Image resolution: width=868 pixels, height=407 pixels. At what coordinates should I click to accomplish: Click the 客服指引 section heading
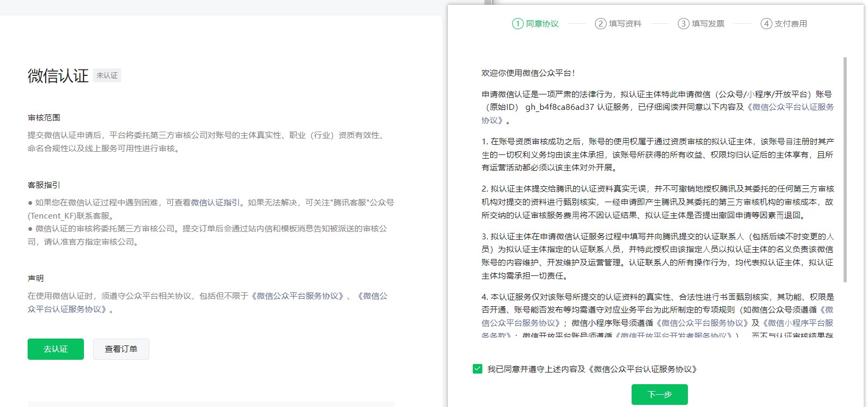coord(44,185)
